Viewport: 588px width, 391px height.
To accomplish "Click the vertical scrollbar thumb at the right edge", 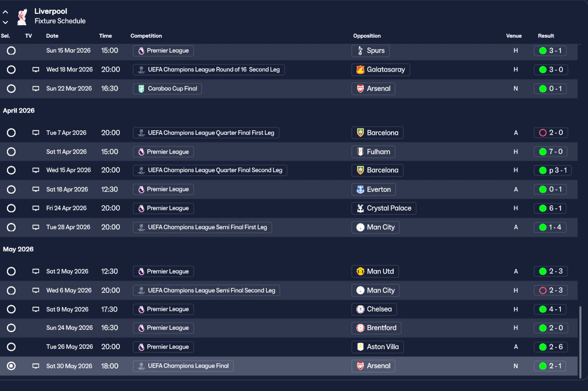I will tap(580, 341).
